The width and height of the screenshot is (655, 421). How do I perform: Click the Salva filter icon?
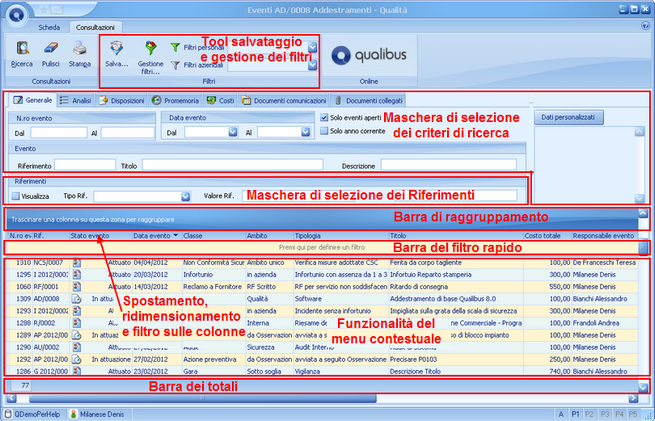(117, 48)
